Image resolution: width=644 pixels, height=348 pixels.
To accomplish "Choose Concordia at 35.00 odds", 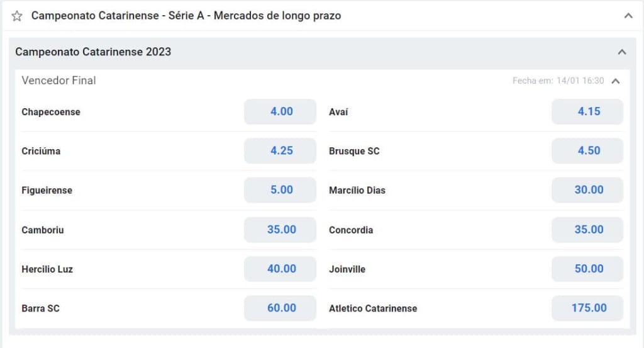I will 587,230.
